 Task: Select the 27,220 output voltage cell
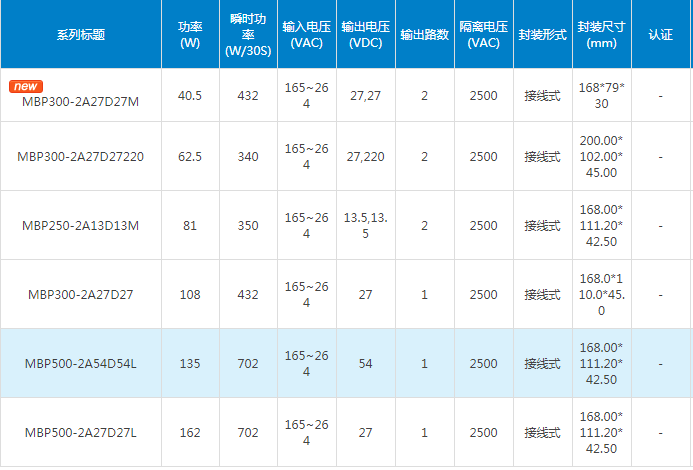[x=364, y=157]
